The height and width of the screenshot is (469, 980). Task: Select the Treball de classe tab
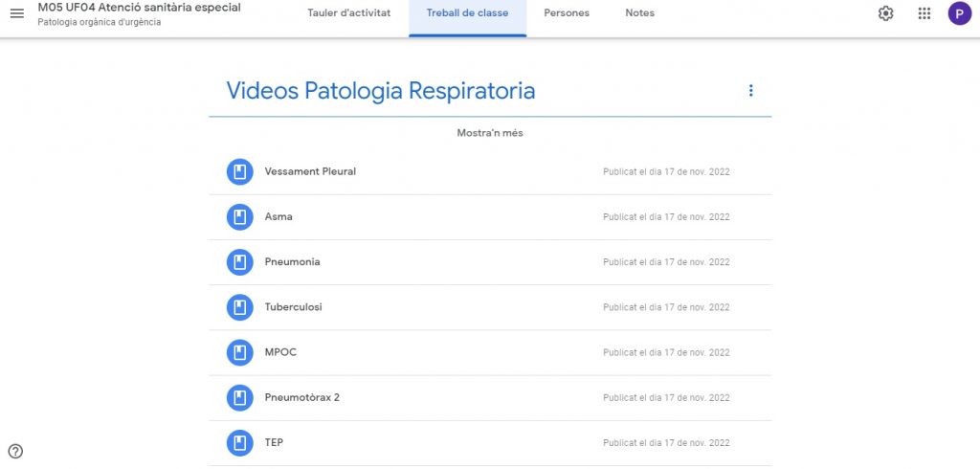[x=467, y=13]
